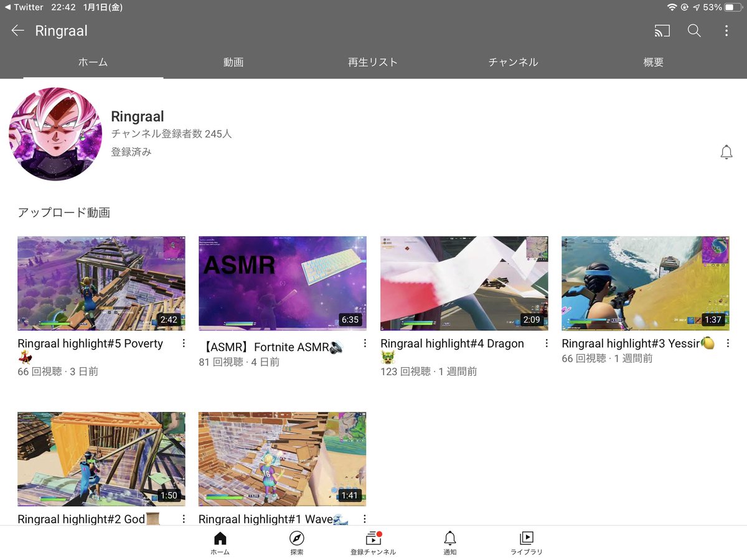
Task: Tap the Cast to screen icon
Action: (x=662, y=30)
